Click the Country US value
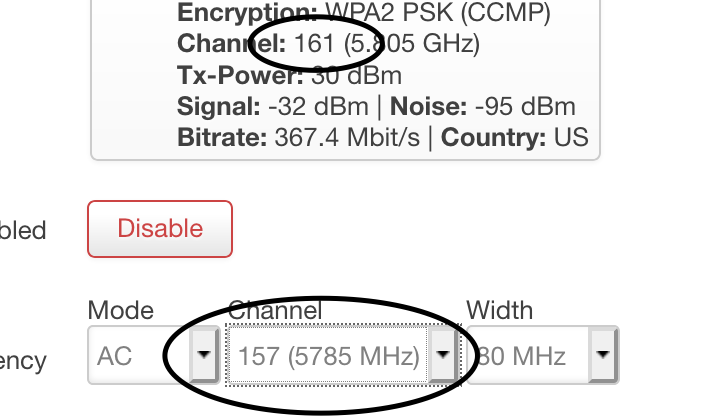The image size is (724, 420). 571,138
